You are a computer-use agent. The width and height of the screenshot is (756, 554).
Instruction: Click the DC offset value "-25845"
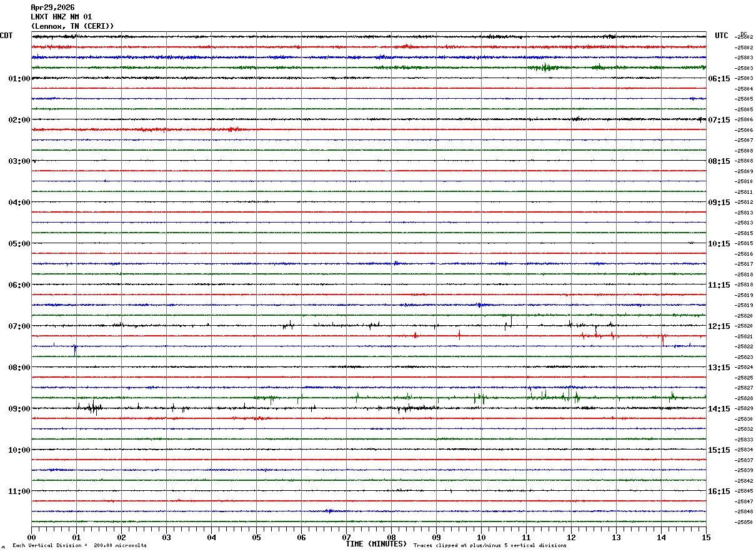(744, 491)
